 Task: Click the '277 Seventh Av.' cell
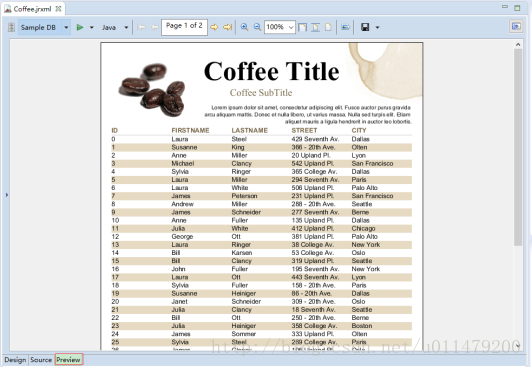click(315, 212)
